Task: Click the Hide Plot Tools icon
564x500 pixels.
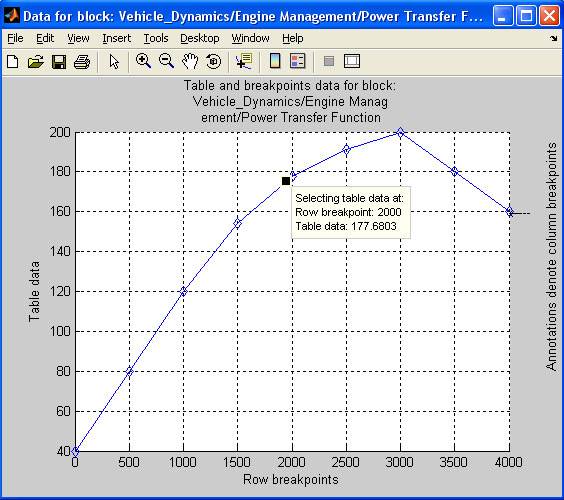Action: click(329, 61)
